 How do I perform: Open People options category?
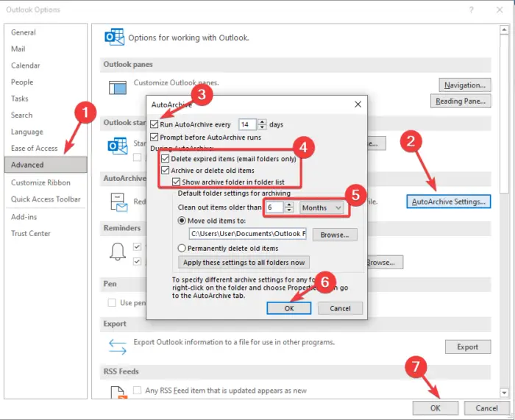[46, 82]
